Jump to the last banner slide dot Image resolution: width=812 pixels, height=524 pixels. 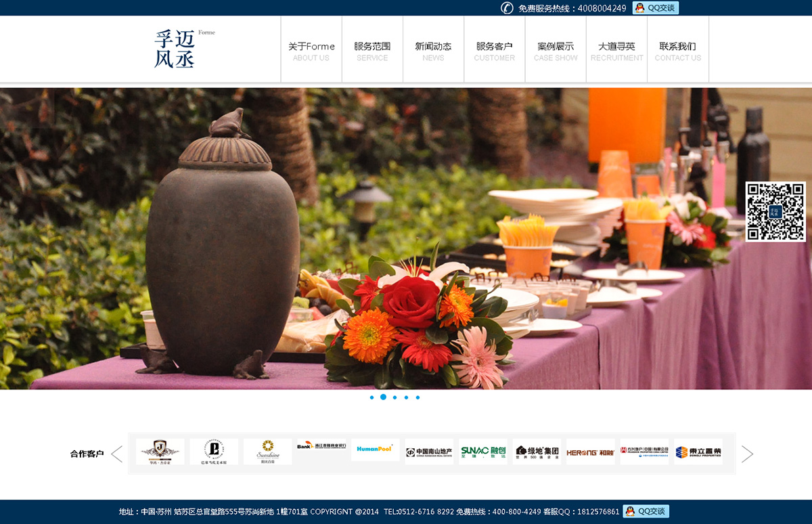coord(418,397)
